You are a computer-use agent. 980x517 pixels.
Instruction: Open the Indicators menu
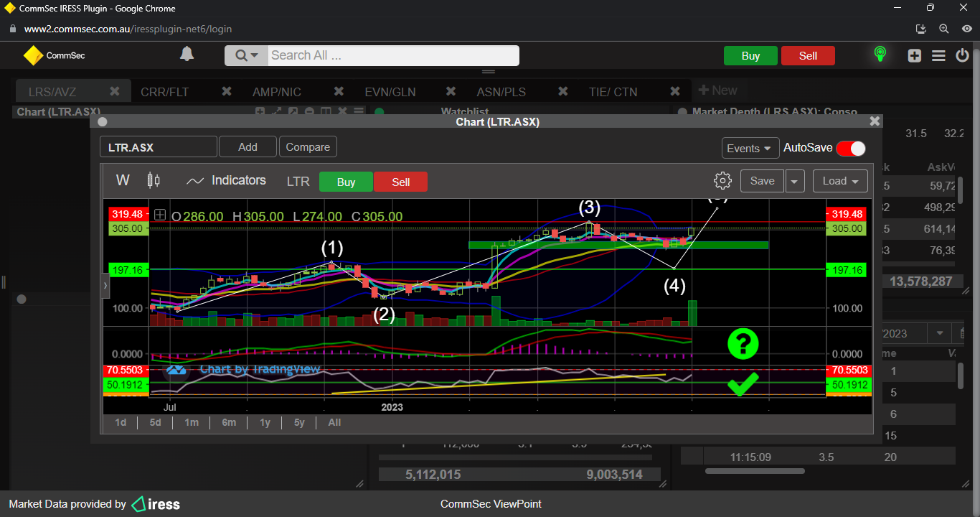(x=226, y=181)
